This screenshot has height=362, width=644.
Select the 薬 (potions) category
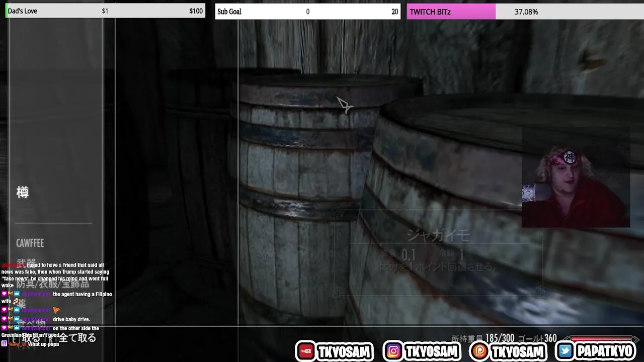22,303
